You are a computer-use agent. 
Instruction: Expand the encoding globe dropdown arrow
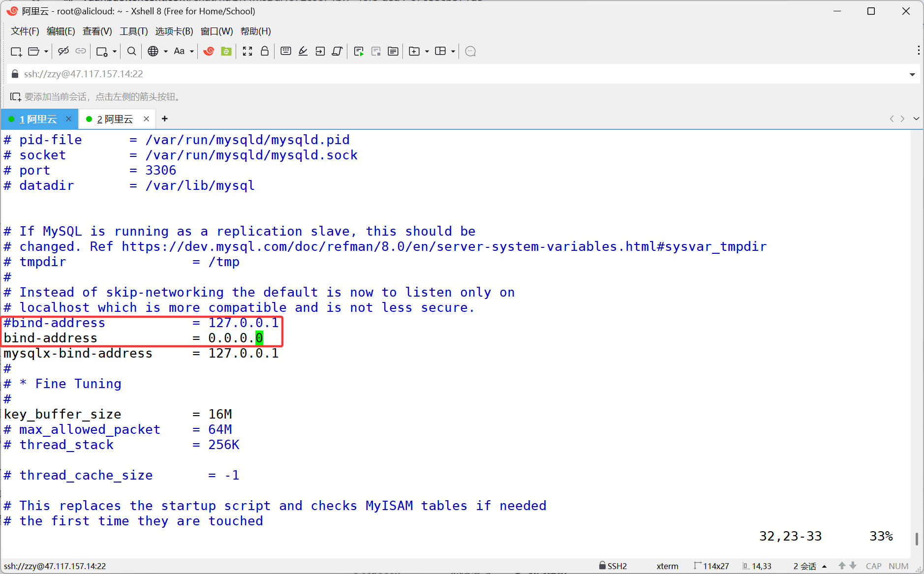coord(166,51)
